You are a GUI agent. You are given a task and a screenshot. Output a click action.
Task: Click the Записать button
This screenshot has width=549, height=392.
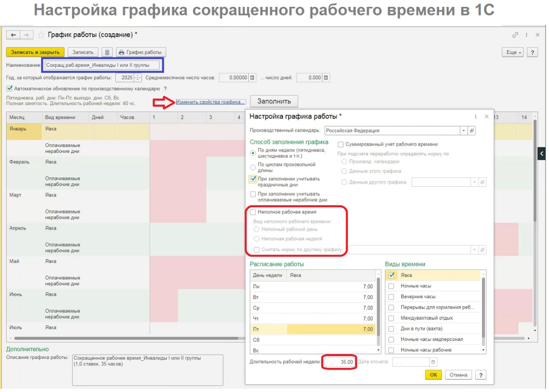[83, 52]
